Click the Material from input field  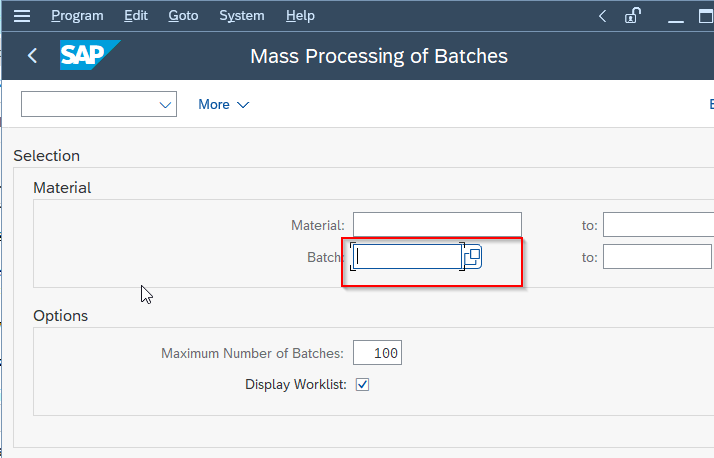pos(437,224)
